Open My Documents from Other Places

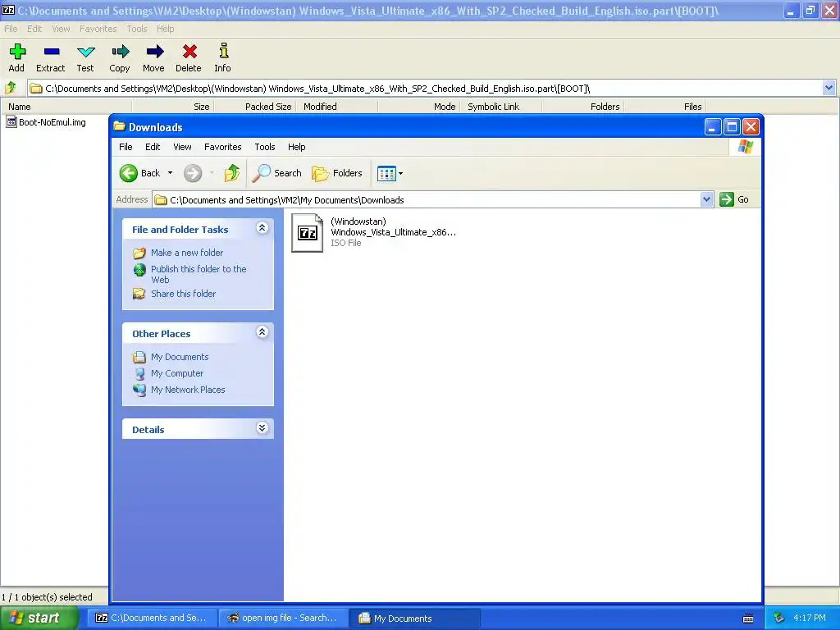[x=180, y=357]
